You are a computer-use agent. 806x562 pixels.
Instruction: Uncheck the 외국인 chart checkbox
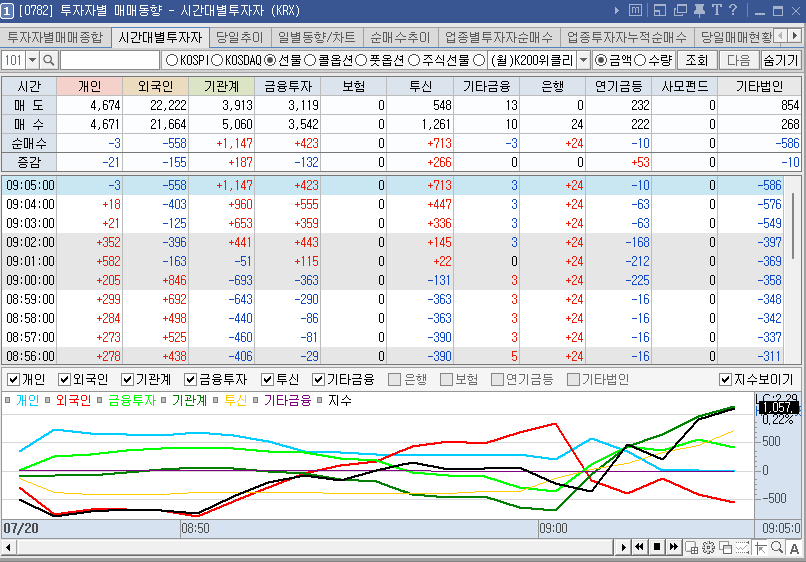coord(64,379)
